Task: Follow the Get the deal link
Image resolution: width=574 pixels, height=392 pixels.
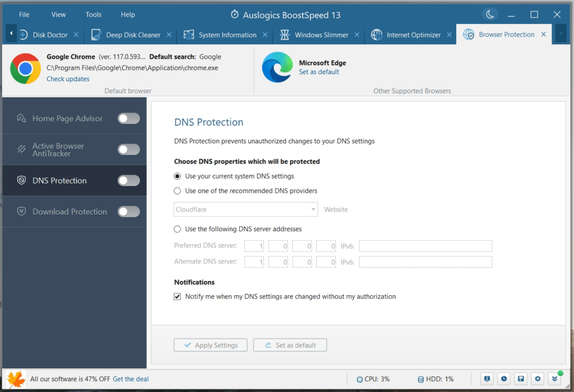Action: point(131,379)
